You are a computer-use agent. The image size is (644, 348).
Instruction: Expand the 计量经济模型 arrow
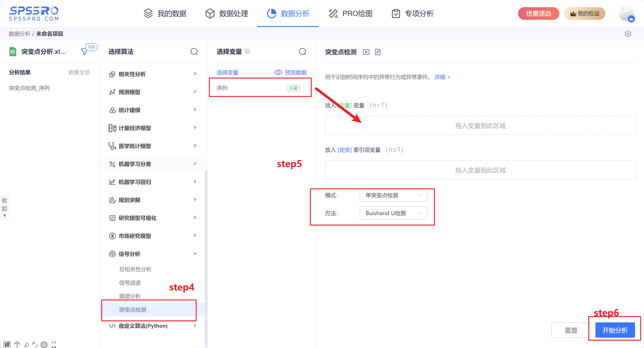pyautogui.click(x=195, y=128)
